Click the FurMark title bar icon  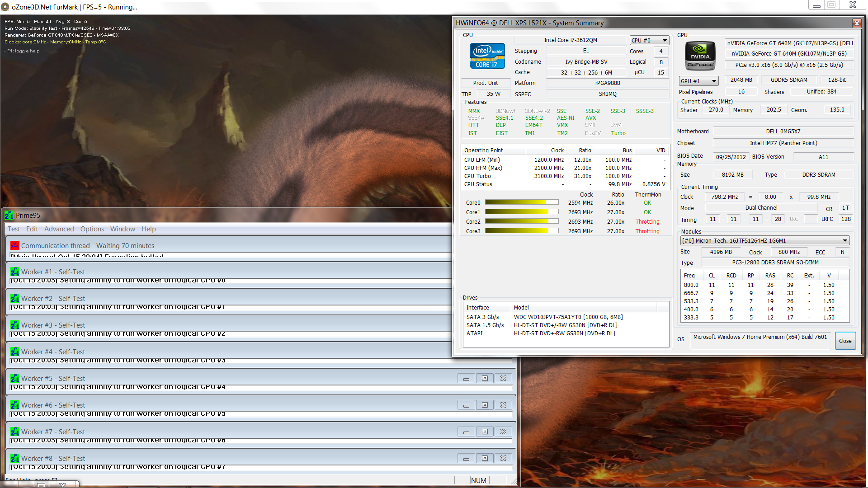point(5,7)
